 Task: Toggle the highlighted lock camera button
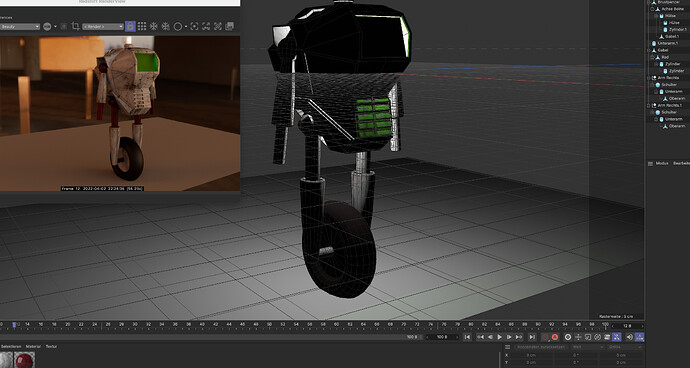click(x=130, y=26)
